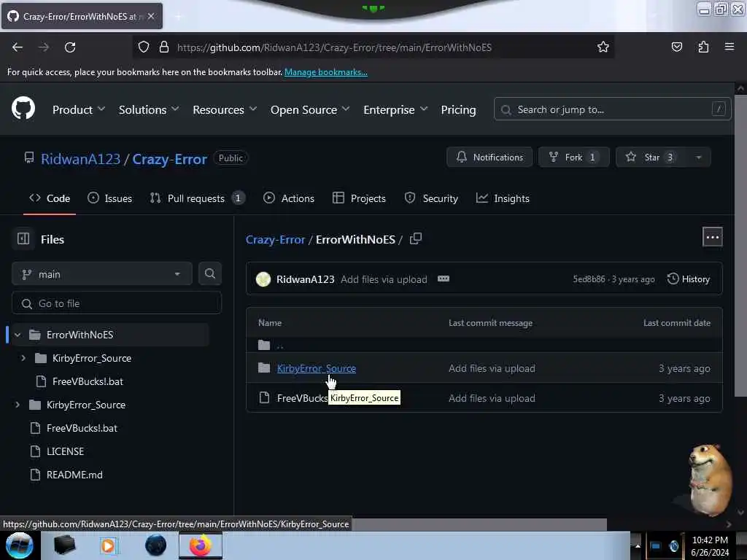
Task: Click RidwanA123 avatar in commit row
Action: [263, 279]
